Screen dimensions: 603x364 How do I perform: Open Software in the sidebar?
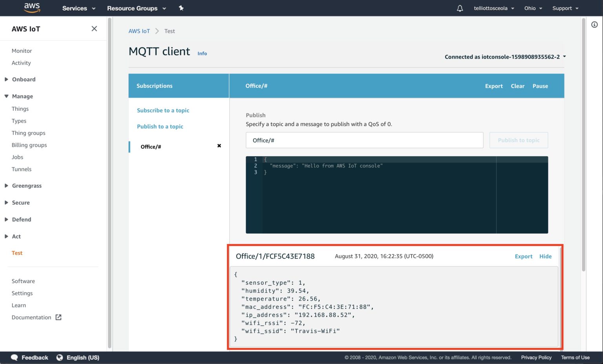(23, 281)
